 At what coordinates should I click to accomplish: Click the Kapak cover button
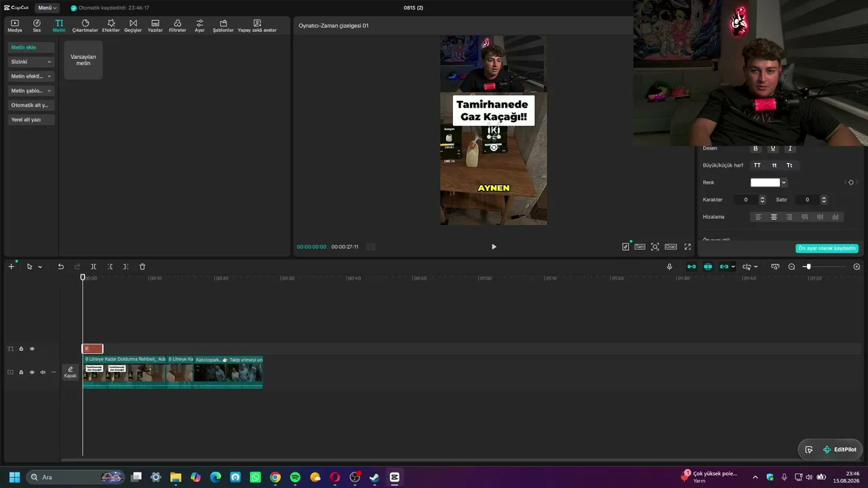pyautogui.click(x=71, y=372)
